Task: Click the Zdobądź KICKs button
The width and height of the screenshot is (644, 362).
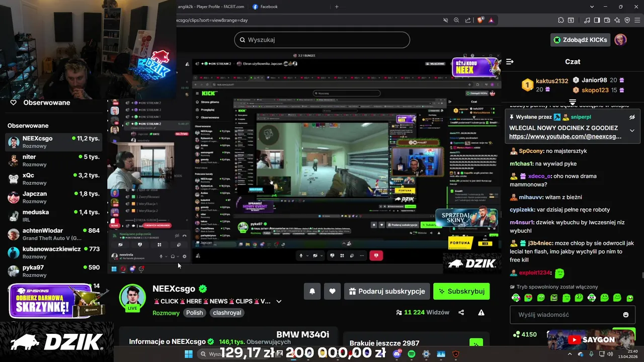Action: click(x=580, y=40)
